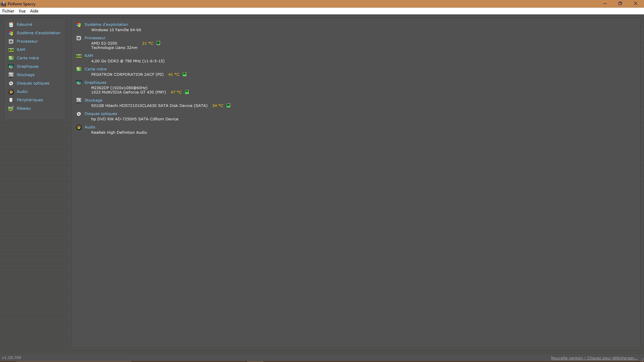Click the drive icon next to summary Stockage heading
This screenshot has height=362, width=644.
(x=79, y=100)
